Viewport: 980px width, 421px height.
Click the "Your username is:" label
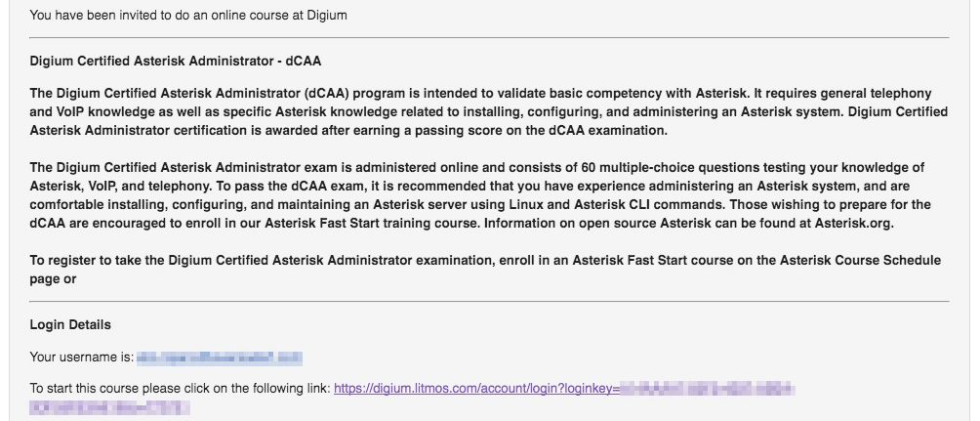click(82, 358)
